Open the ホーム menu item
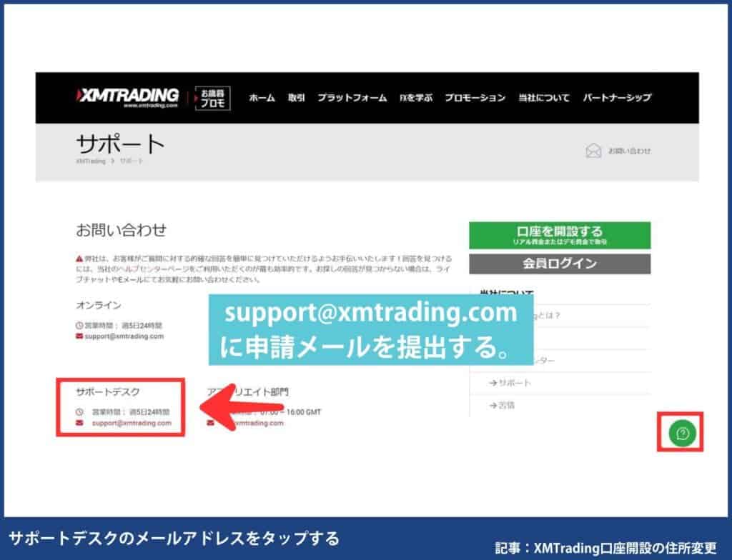The height and width of the screenshot is (560, 732). click(262, 98)
